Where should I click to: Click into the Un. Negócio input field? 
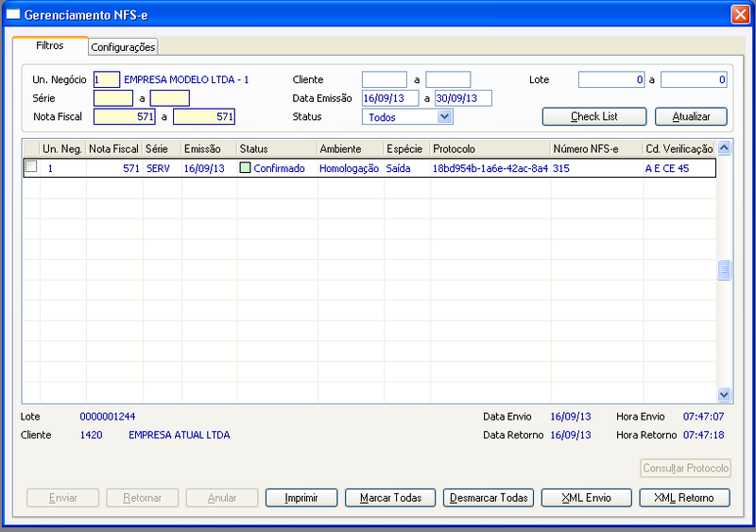click(107, 79)
